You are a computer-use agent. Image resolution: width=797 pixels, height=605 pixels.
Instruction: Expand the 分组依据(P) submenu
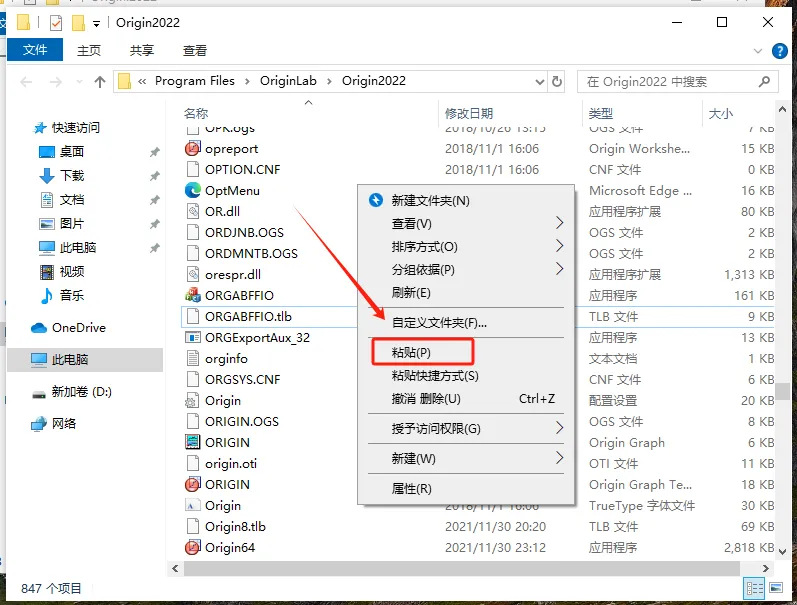559,268
